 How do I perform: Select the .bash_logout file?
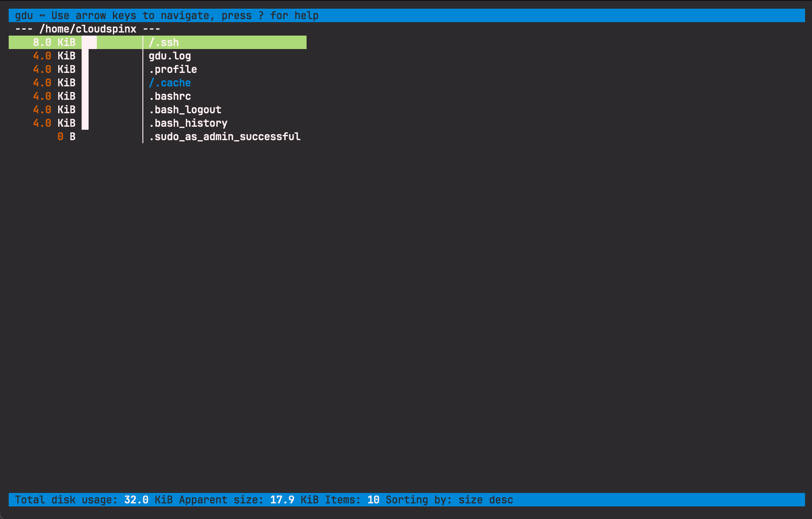coord(185,109)
